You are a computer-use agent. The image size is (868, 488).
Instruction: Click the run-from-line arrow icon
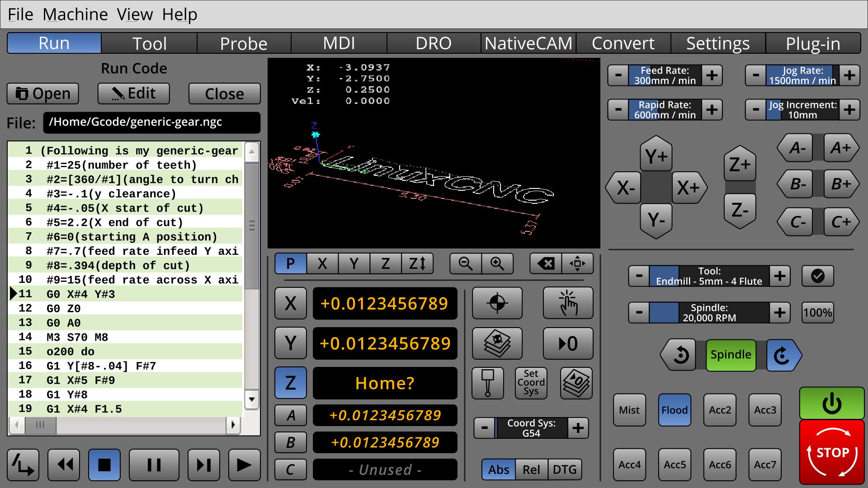(x=23, y=465)
